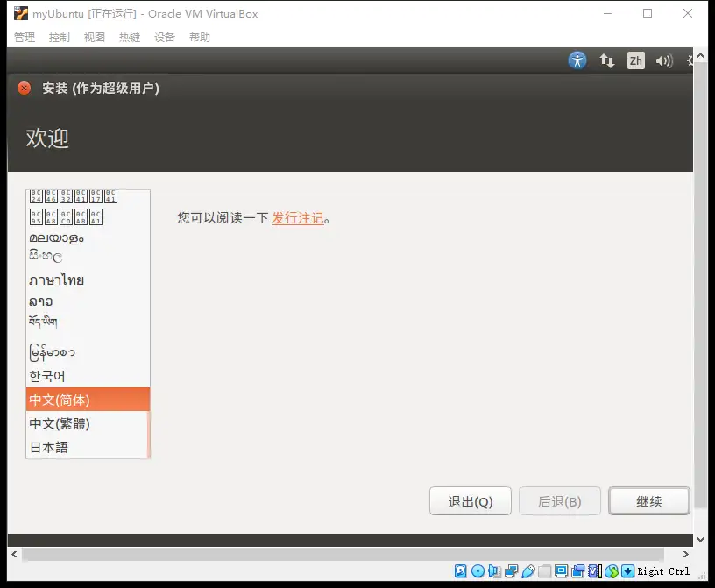The width and height of the screenshot is (715, 588).
Task: Click the 退出(Q) button
Action: click(x=471, y=501)
